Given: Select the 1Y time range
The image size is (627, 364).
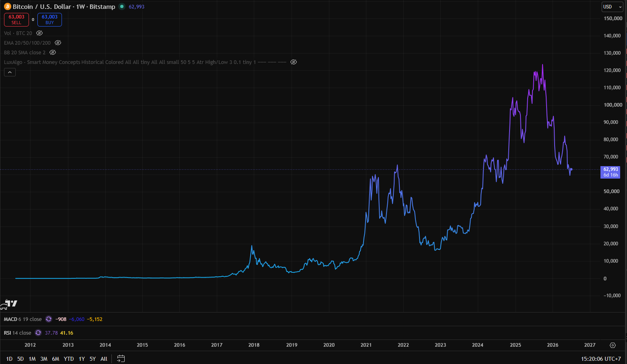Looking at the screenshot, I should tap(82, 359).
